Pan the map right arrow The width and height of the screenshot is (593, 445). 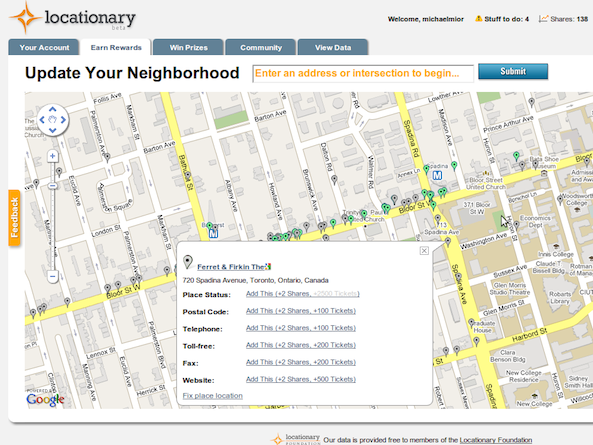pyautogui.click(x=63, y=120)
